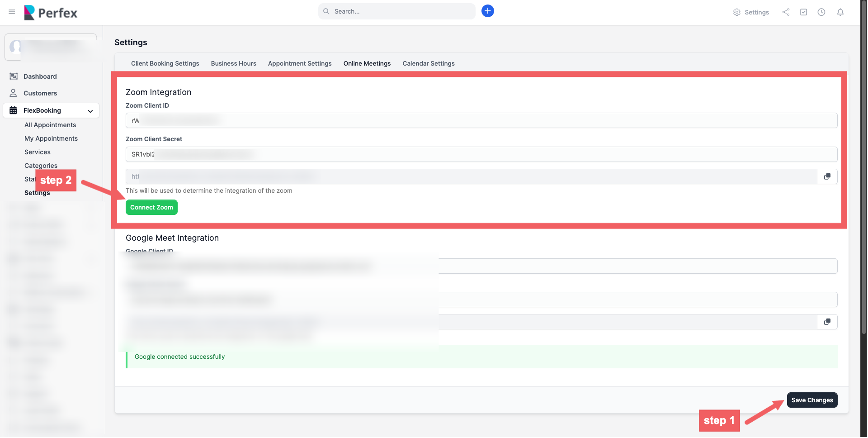Open All Appointments
Viewport: 868px width, 438px height.
50,125
